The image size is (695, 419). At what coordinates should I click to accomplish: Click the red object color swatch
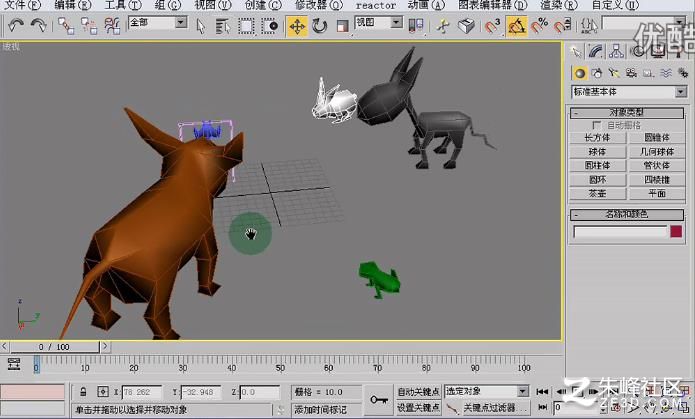click(x=676, y=231)
